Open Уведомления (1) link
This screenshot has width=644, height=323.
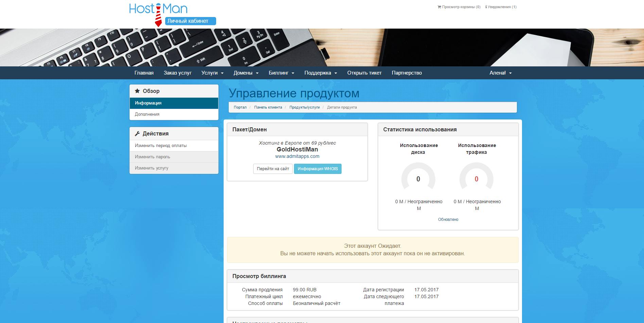501,7
